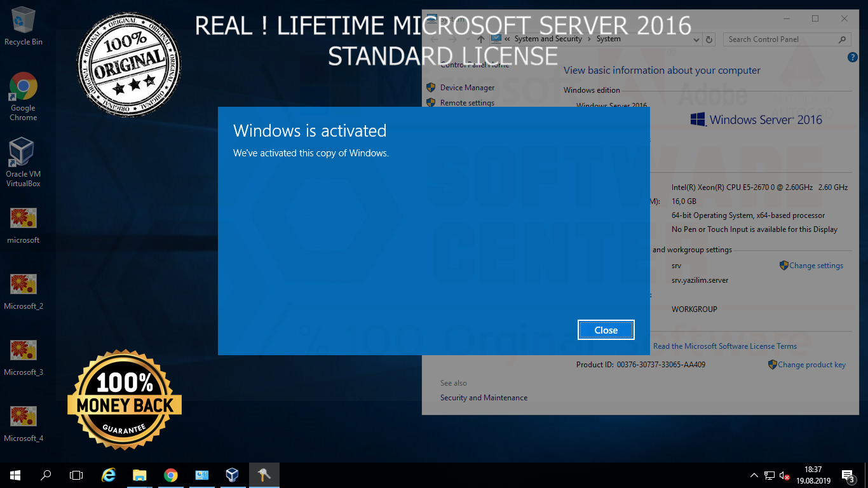Click the Intel Xeon CPU E5-2670 processor text

[x=759, y=187]
